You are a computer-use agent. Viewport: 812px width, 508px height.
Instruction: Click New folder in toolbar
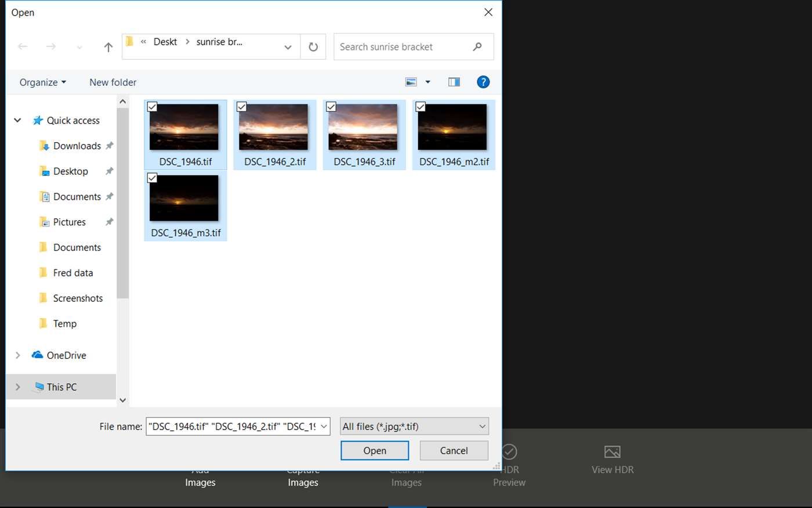(113, 82)
